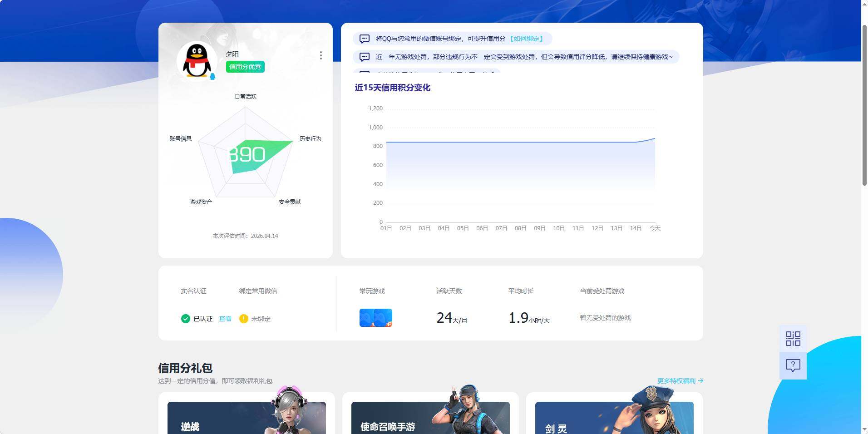Open 更多特权福利 link
The image size is (868, 434).
point(680,381)
